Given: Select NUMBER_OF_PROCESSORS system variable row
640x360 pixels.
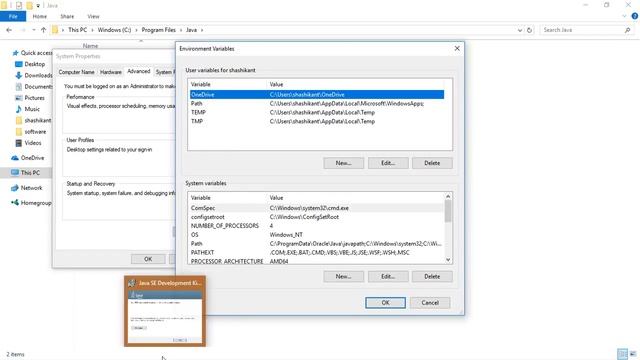Looking at the screenshot, I should [317, 226].
